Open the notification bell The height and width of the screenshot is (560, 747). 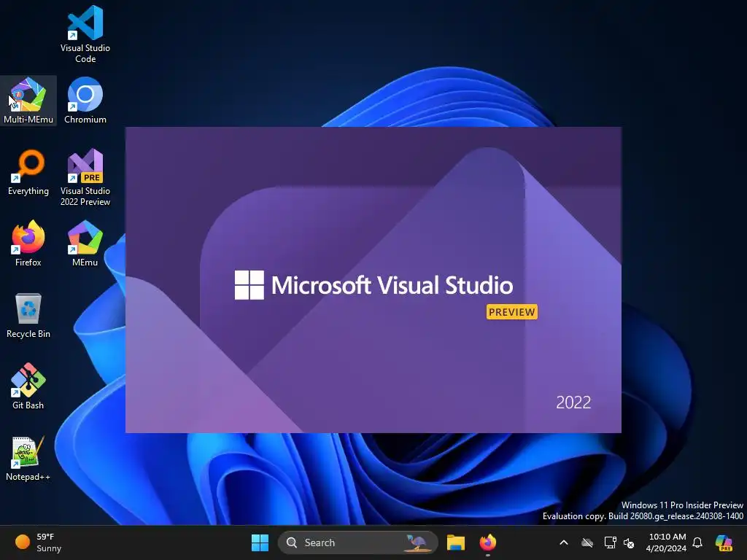pos(697,542)
